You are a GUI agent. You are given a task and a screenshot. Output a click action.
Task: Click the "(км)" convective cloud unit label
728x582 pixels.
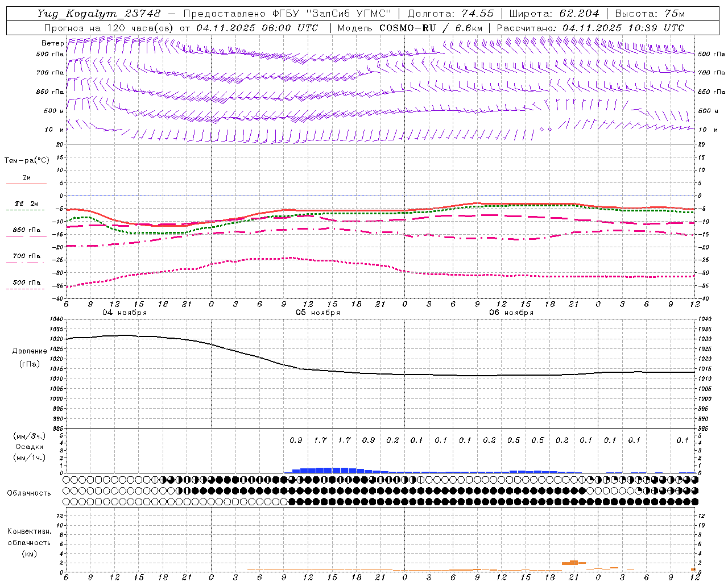pyautogui.click(x=29, y=554)
